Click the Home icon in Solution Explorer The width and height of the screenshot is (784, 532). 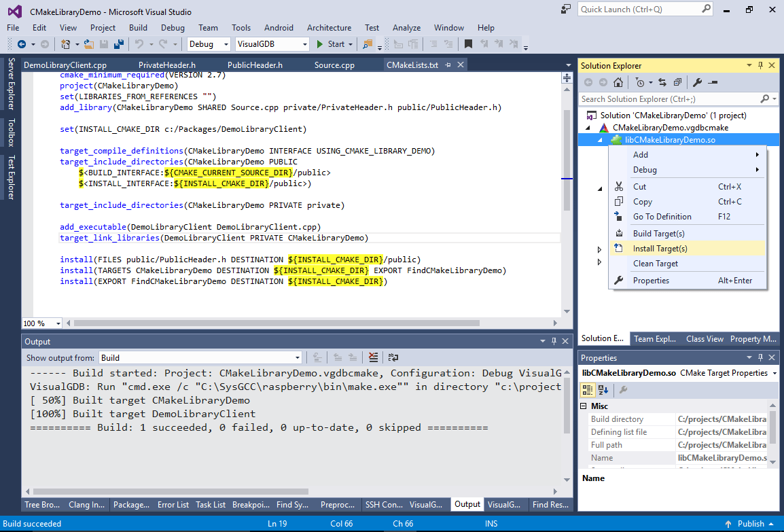(x=618, y=82)
